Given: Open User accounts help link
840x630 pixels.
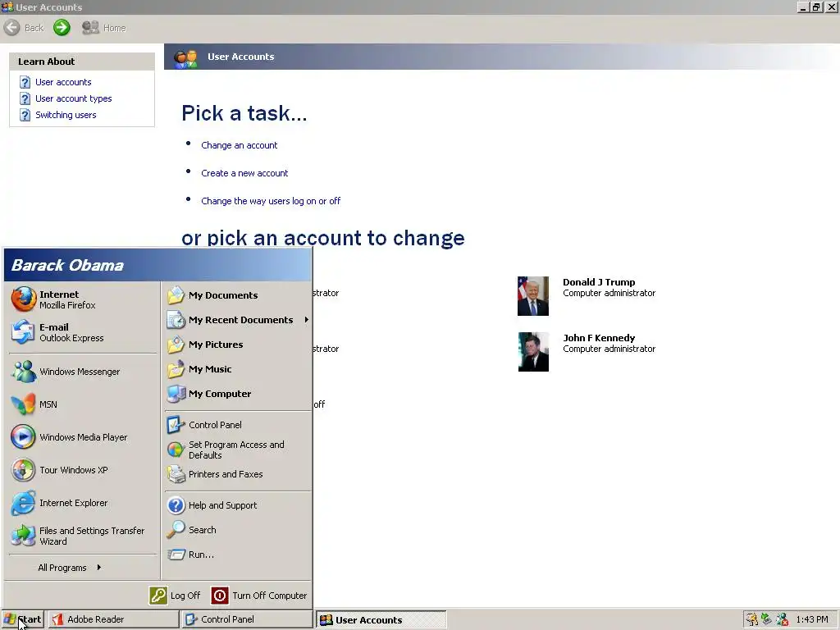Looking at the screenshot, I should coord(63,82).
